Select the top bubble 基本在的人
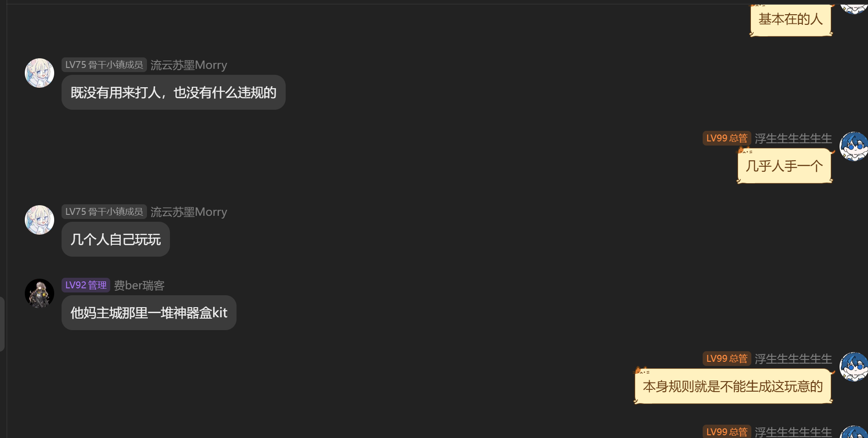Screen dimensions: 868x438 (x=791, y=19)
